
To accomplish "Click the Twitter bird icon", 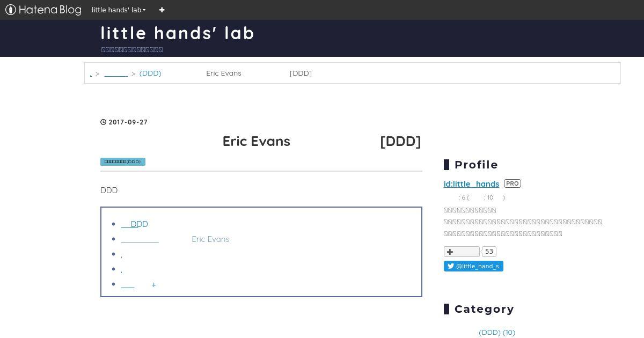I will pyautogui.click(x=451, y=266).
